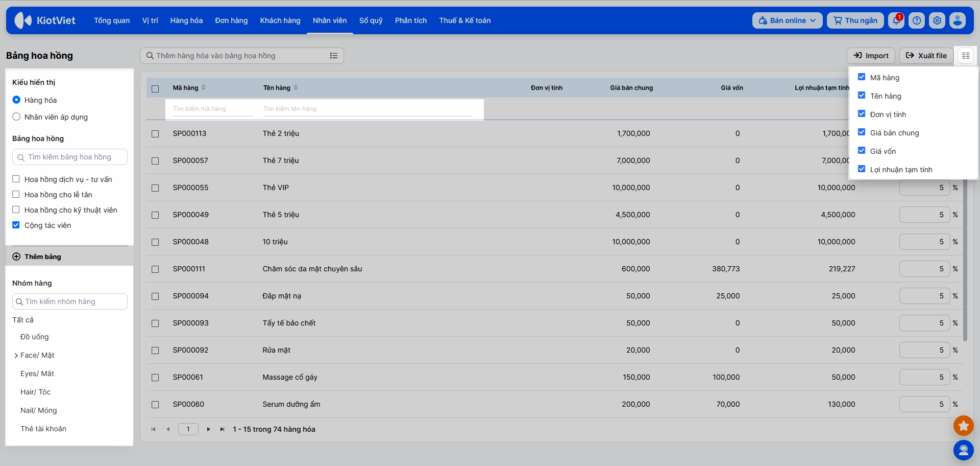Uncheck Giá vốn column option
Viewport: 980px width, 466px height.
[x=862, y=150]
